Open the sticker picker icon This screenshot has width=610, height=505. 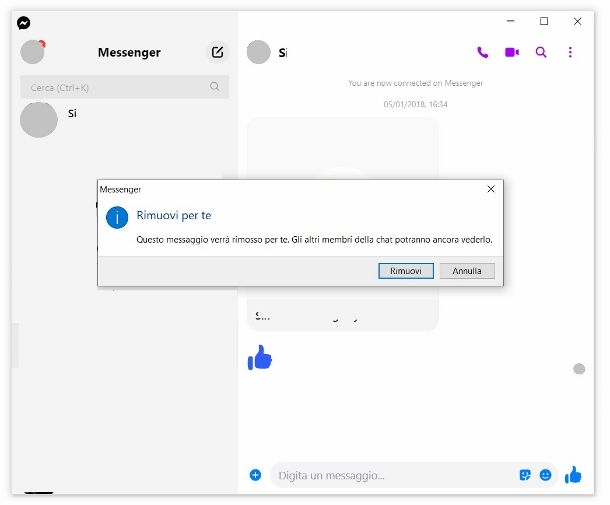click(x=525, y=475)
